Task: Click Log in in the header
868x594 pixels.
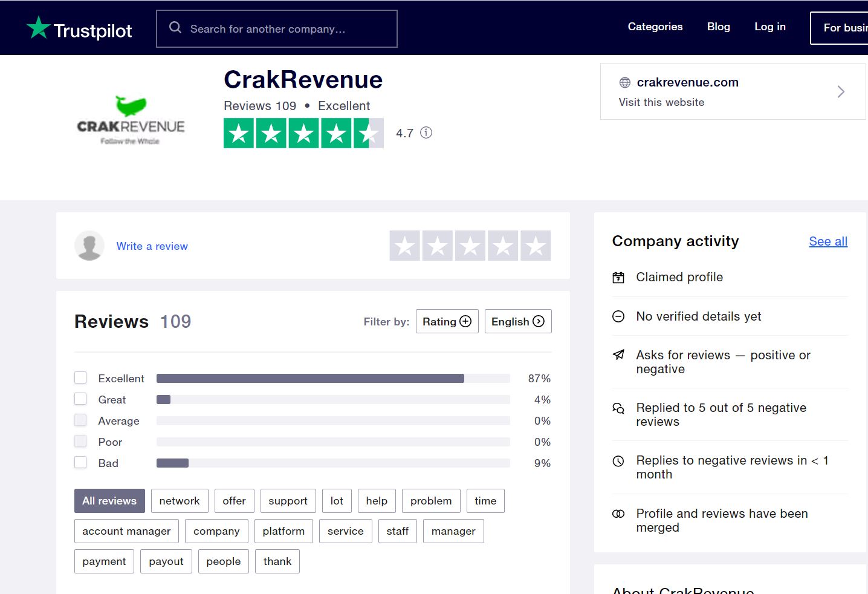Action: coord(770,27)
